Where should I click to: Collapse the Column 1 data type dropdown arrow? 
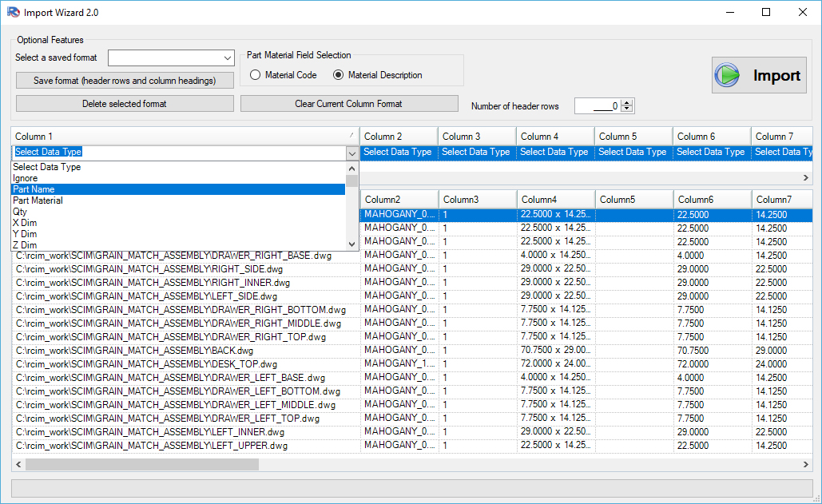coord(351,153)
